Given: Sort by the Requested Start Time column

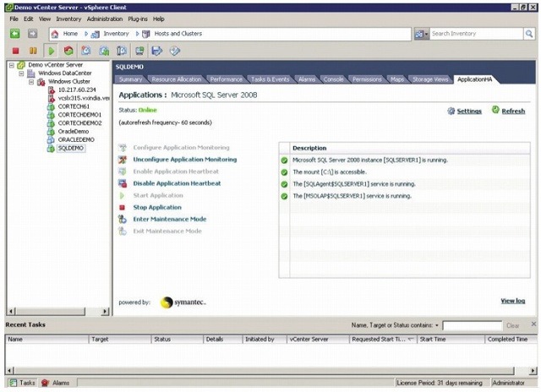Looking at the screenshot, I should 383,340.
